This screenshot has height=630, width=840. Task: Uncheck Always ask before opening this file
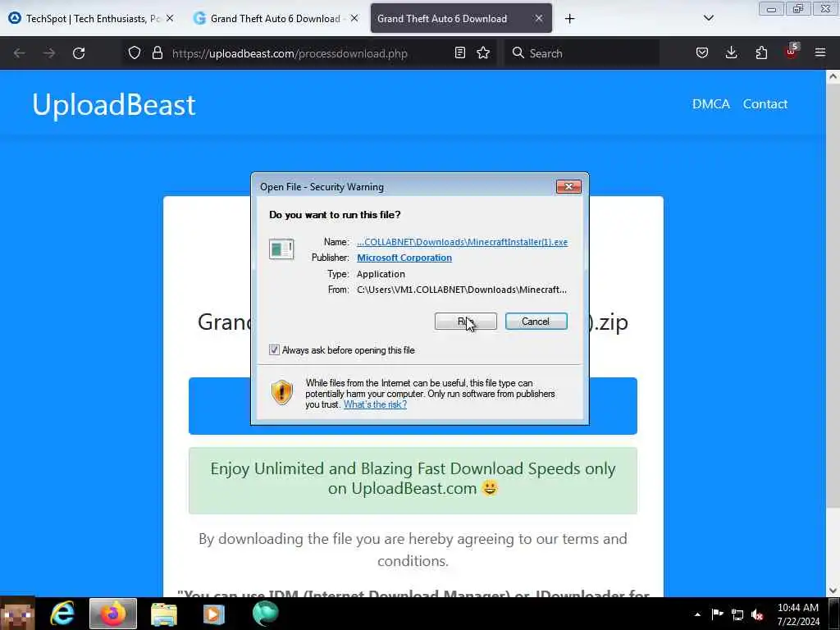click(274, 349)
